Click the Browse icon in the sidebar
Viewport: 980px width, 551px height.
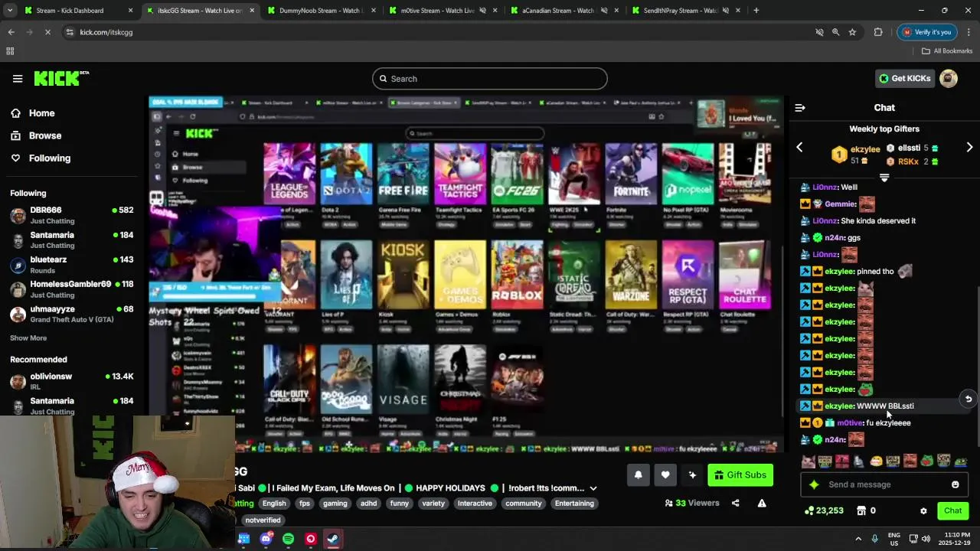pyautogui.click(x=15, y=135)
